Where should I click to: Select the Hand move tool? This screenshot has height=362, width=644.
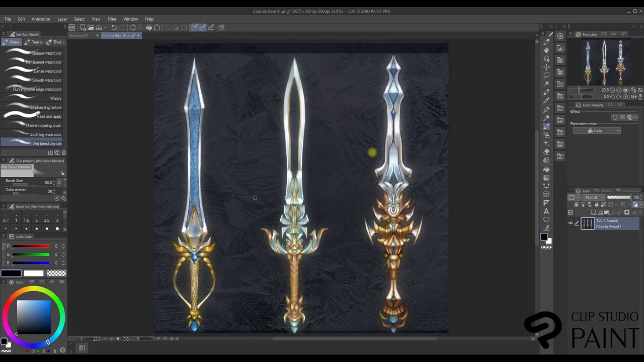tap(547, 50)
